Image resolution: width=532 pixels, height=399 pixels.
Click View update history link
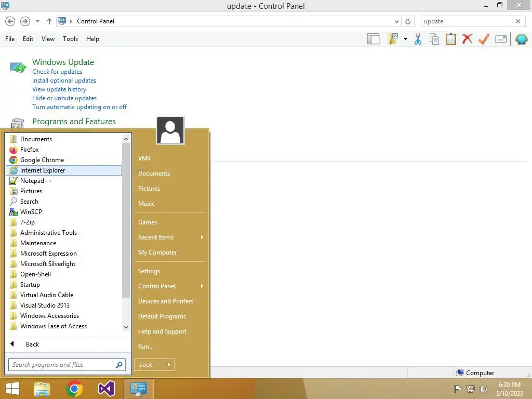pos(59,89)
